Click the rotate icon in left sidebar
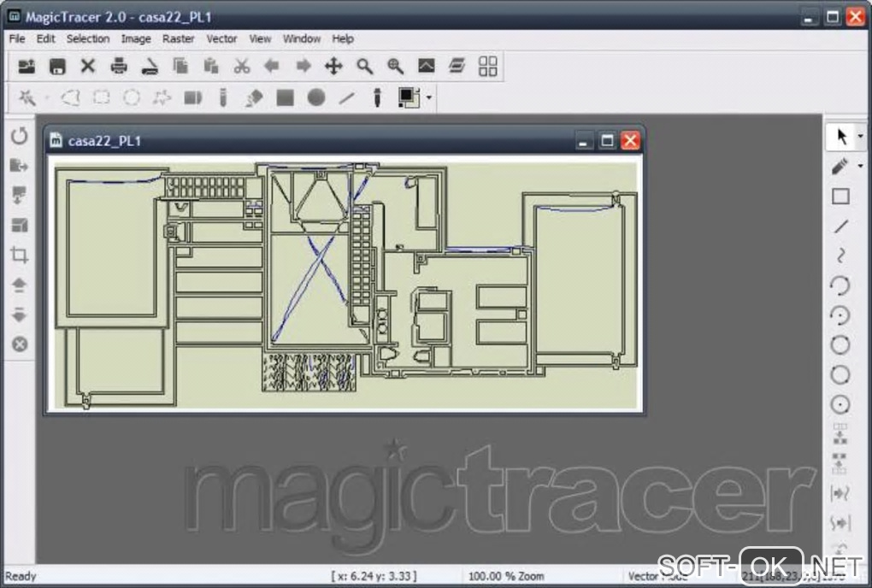The width and height of the screenshot is (872, 588). click(x=20, y=136)
